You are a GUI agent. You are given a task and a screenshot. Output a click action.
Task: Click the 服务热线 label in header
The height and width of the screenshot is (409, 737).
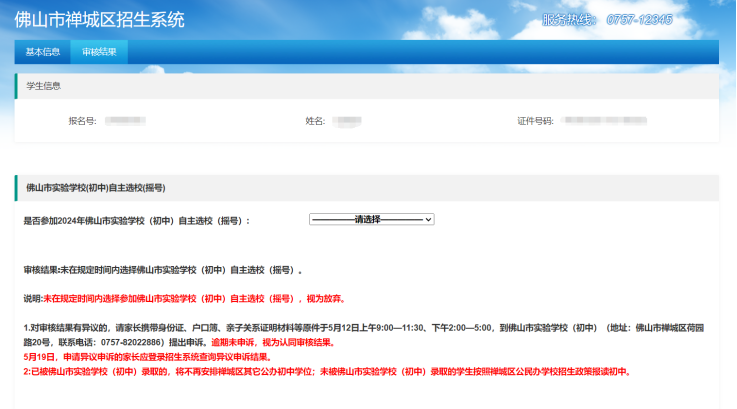click(x=569, y=20)
